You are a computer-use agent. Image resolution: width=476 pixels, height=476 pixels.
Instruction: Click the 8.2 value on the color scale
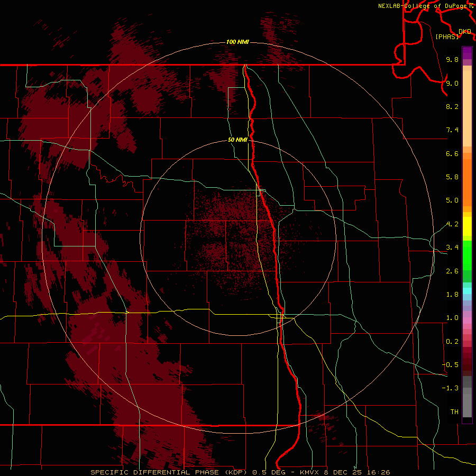coord(452,106)
